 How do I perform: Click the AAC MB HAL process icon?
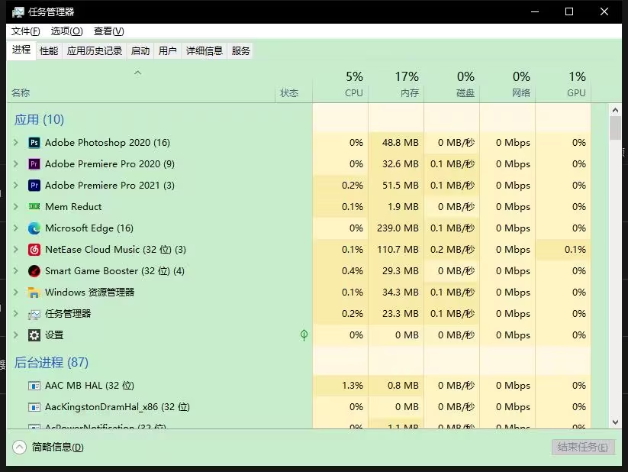[x=34, y=386]
